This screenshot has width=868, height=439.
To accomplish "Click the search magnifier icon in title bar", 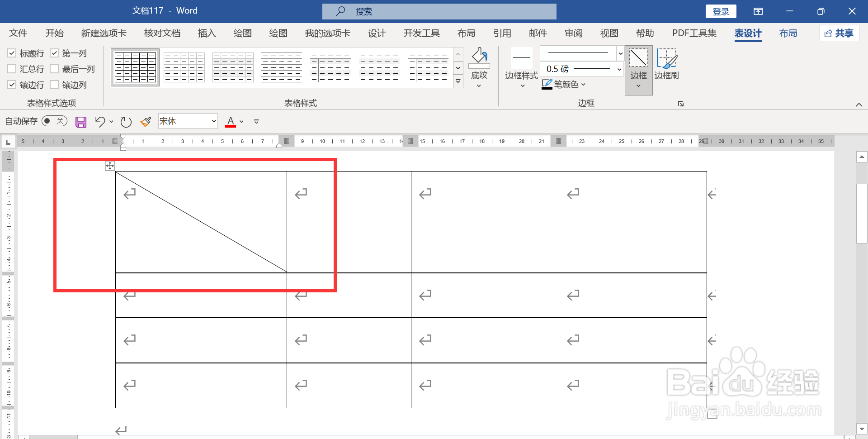I will (341, 11).
